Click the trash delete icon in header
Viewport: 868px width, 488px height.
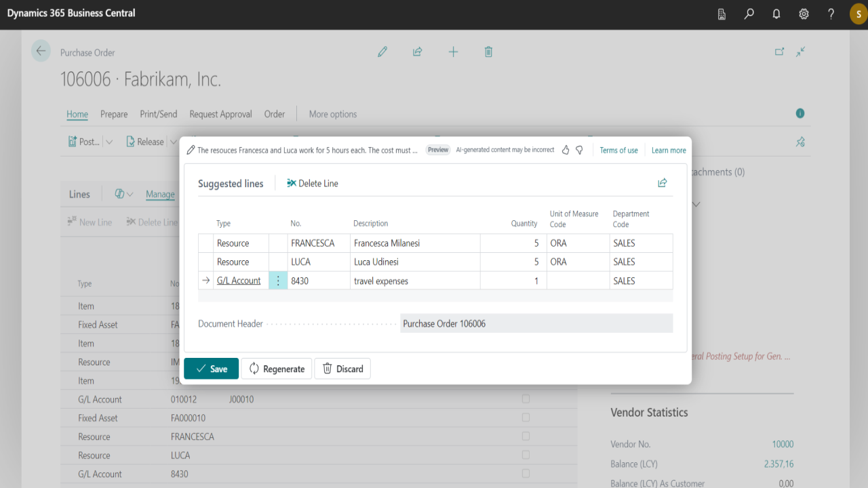click(488, 52)
